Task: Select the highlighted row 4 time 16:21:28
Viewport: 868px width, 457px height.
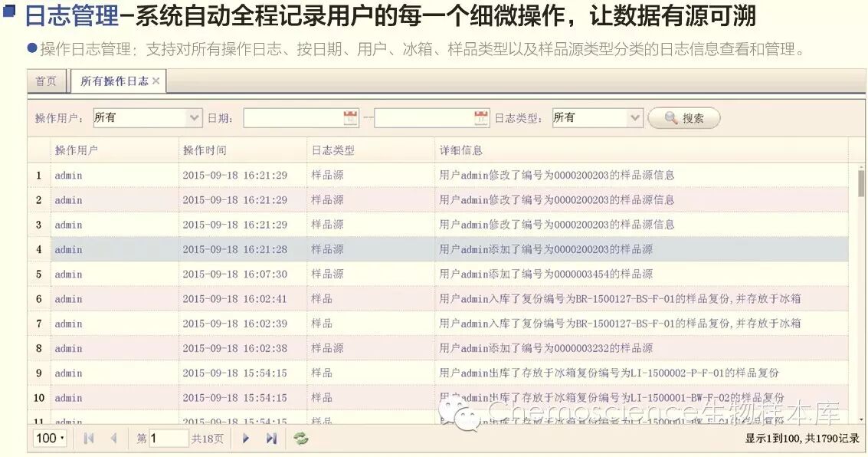Action: [235, 249]
